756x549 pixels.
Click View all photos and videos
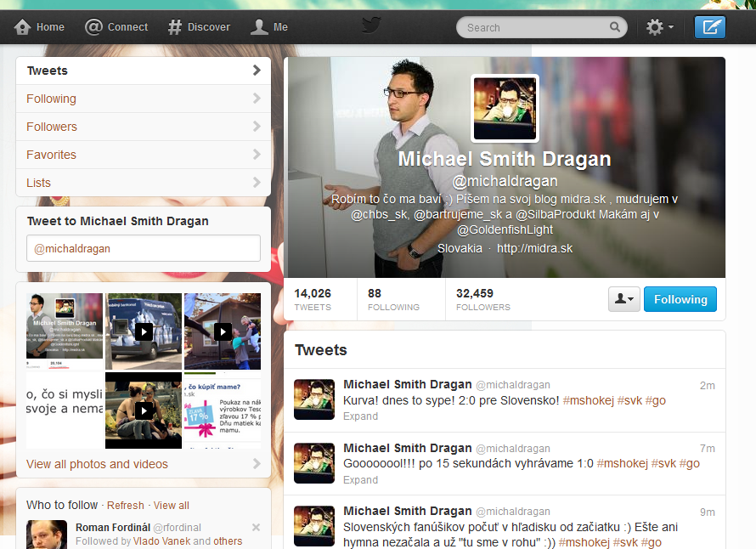point(97,464)
